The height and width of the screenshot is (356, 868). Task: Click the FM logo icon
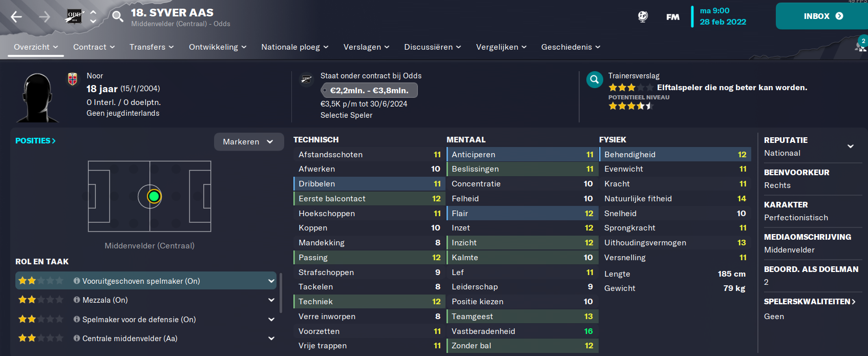673,17
